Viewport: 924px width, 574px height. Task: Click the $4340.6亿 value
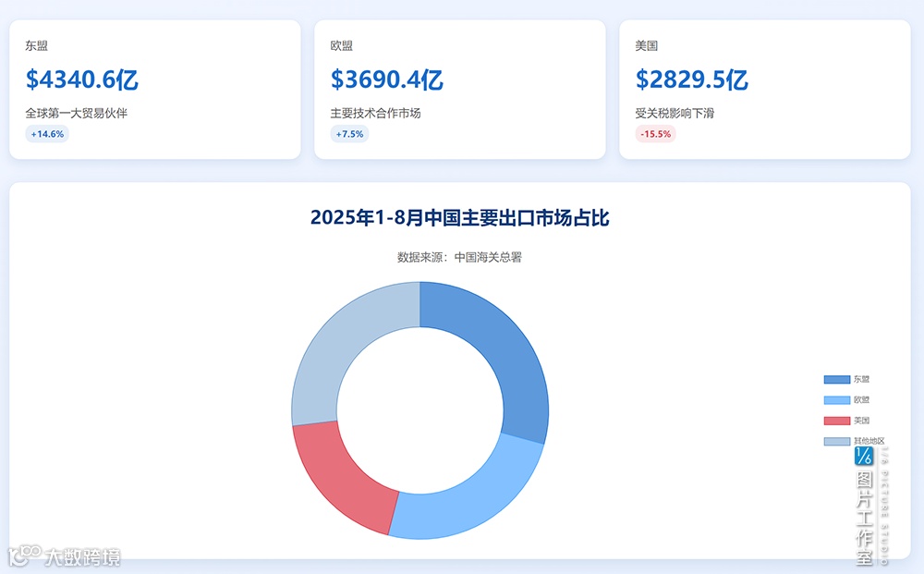(82, 79)
